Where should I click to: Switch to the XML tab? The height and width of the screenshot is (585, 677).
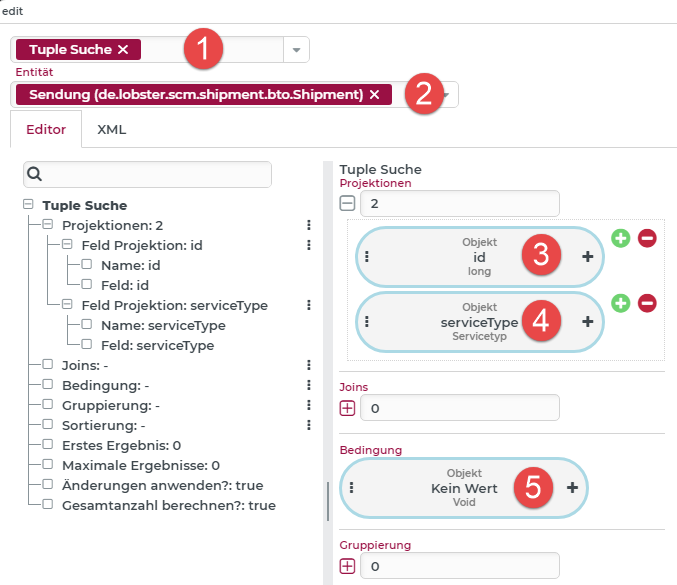click(x=111, y=129)
